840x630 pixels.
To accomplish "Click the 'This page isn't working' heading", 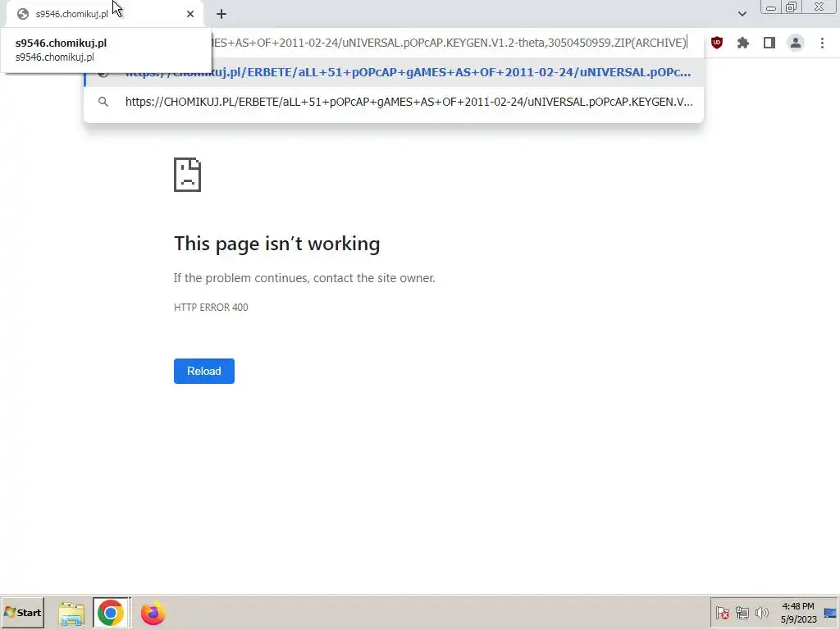I will pos(277,244).
